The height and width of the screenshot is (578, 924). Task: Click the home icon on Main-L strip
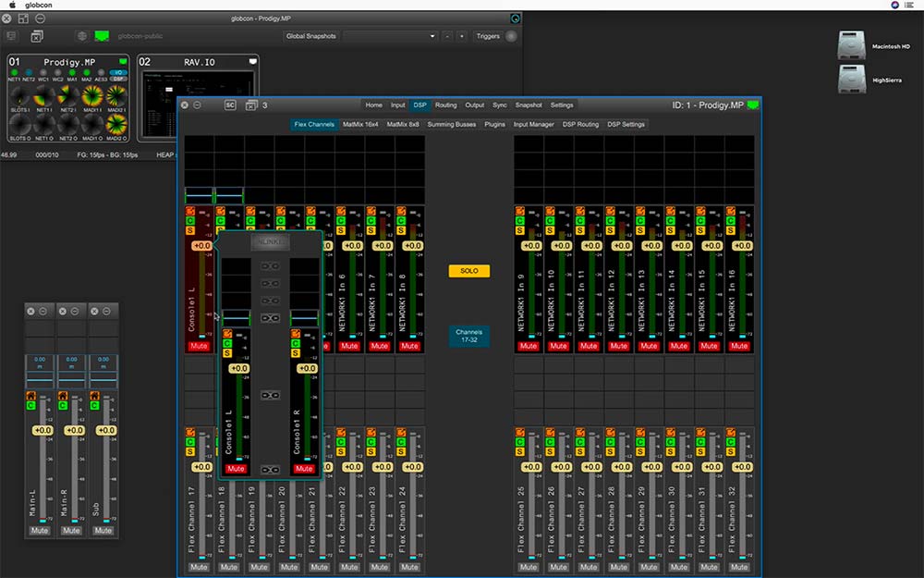[x=30, y=396]
